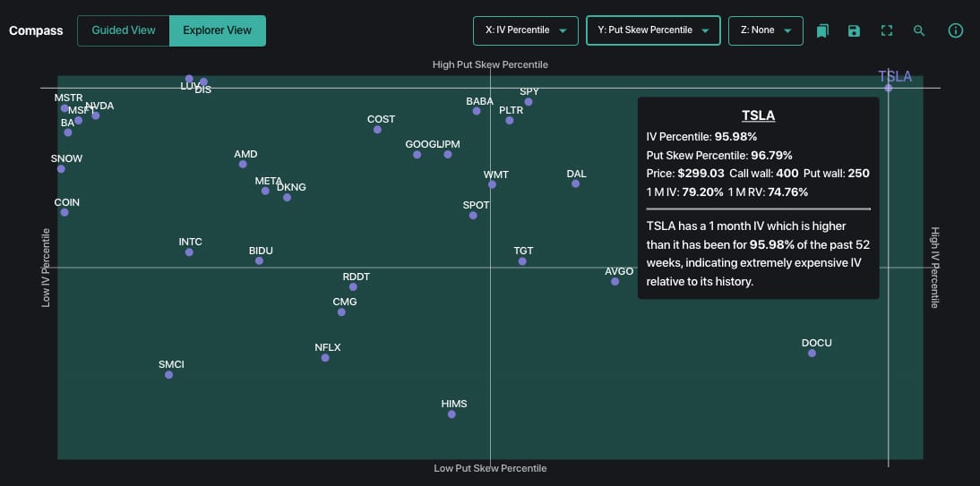Open the X: IV Percentile dropdown
The height and width of the screenshot is (486, 980).
(526, 30)
